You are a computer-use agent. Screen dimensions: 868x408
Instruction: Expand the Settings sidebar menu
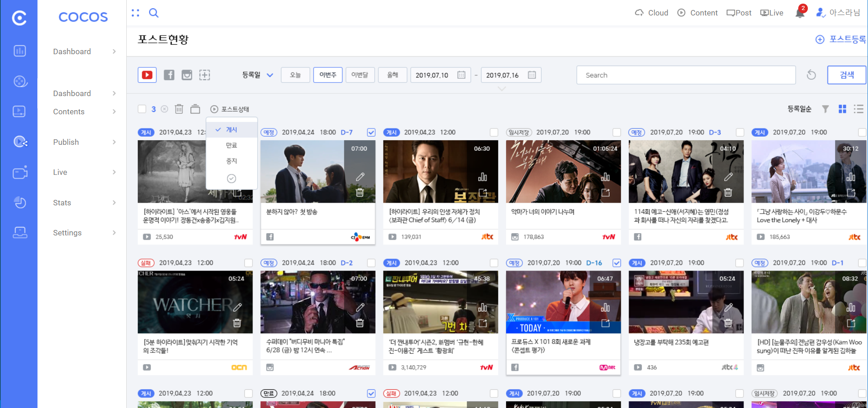(84, 233)
